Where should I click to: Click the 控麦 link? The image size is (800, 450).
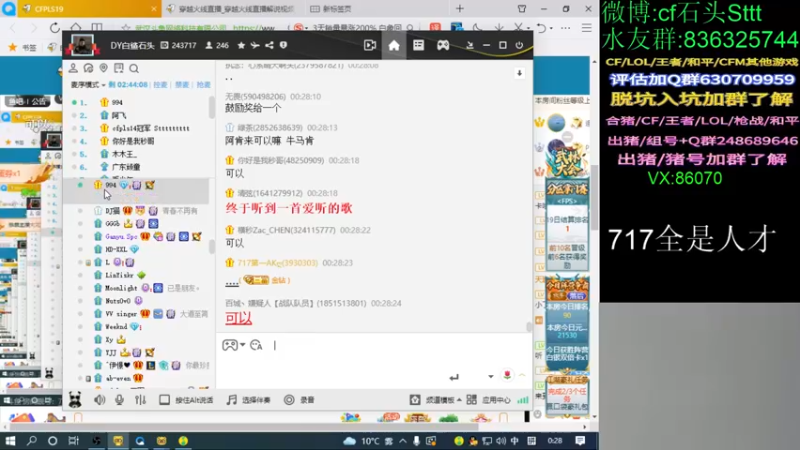[x=160, y=85]
